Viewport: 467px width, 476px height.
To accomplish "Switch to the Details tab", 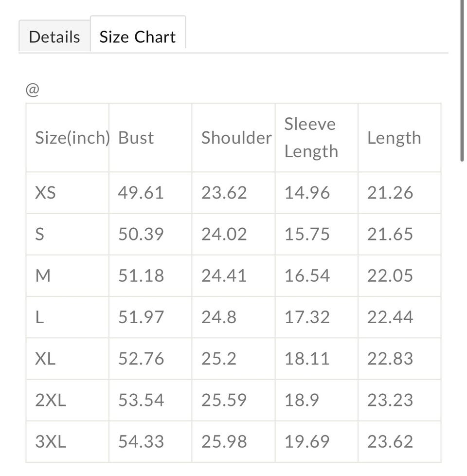I will 54,37.
